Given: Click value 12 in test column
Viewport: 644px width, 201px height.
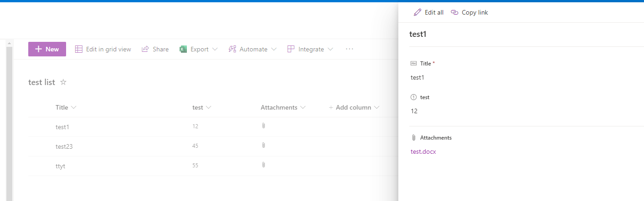Looking at the screenshot, I should (196, 126).
